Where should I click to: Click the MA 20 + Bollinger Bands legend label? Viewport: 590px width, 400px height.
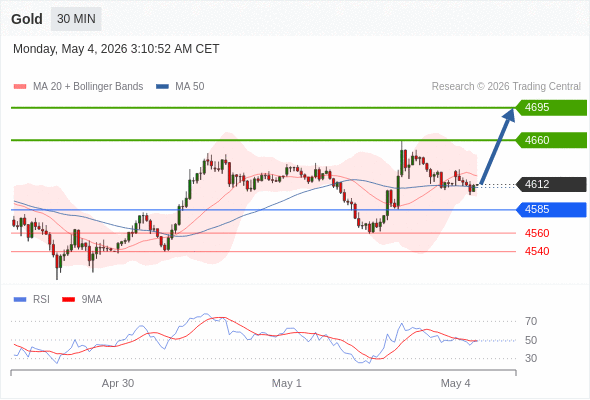click(88, 87)
